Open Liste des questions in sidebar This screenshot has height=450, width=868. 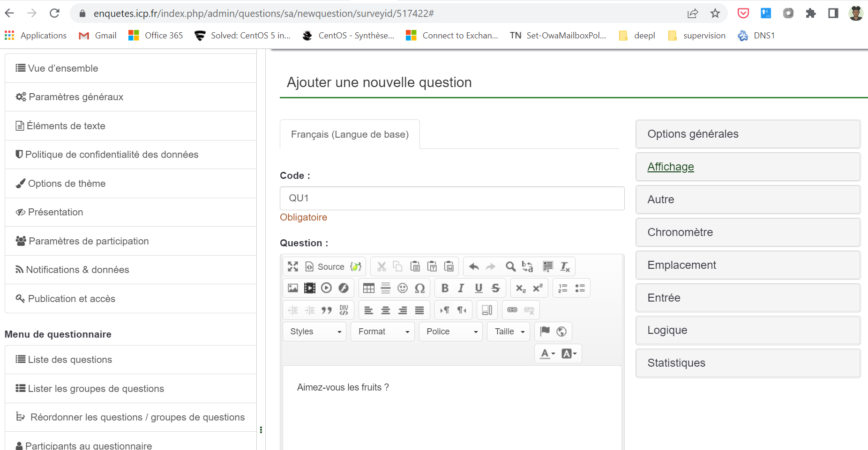tap(70, 360)
